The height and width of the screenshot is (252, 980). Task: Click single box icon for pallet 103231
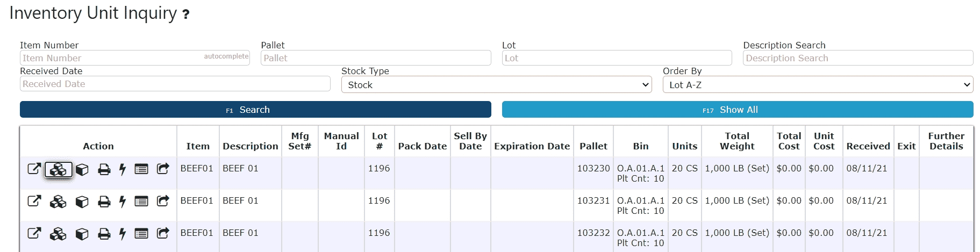tap(82, 201)
